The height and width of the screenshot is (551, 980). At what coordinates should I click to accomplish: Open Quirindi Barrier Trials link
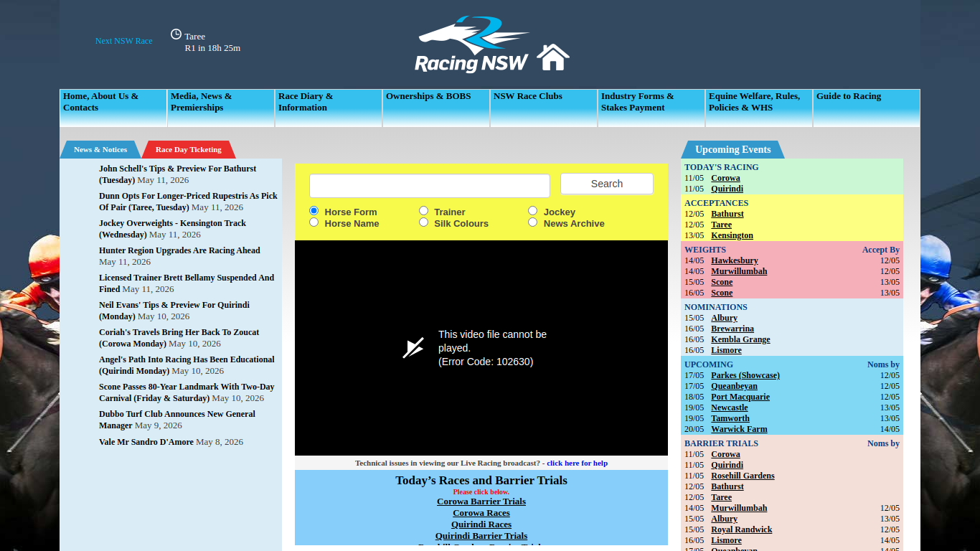pos(481,536)
